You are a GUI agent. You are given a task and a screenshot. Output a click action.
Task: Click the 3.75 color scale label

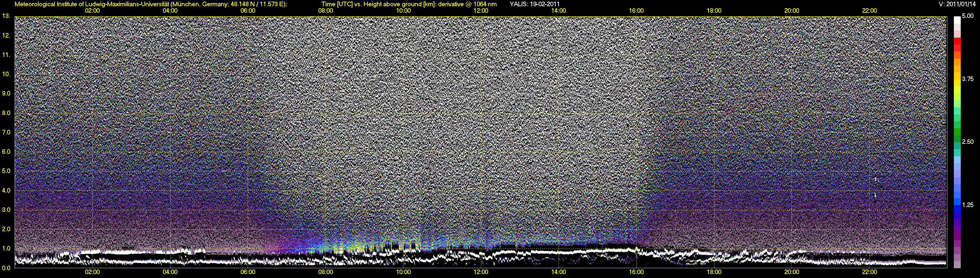coord(968,79)
